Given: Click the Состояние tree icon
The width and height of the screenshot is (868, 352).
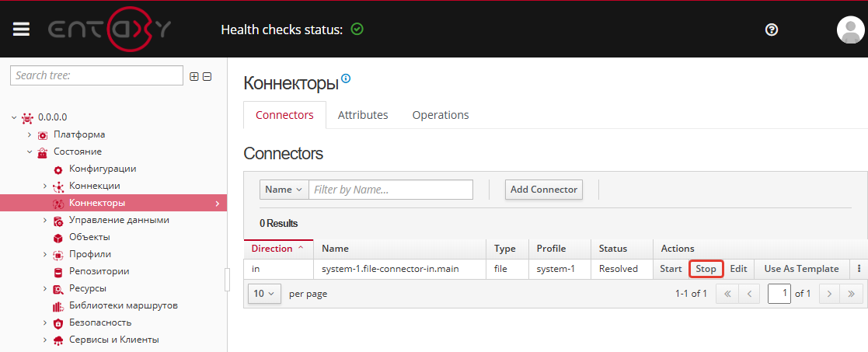Looking at the screenshot, I should pyautogui.click(x=43, y=152).
